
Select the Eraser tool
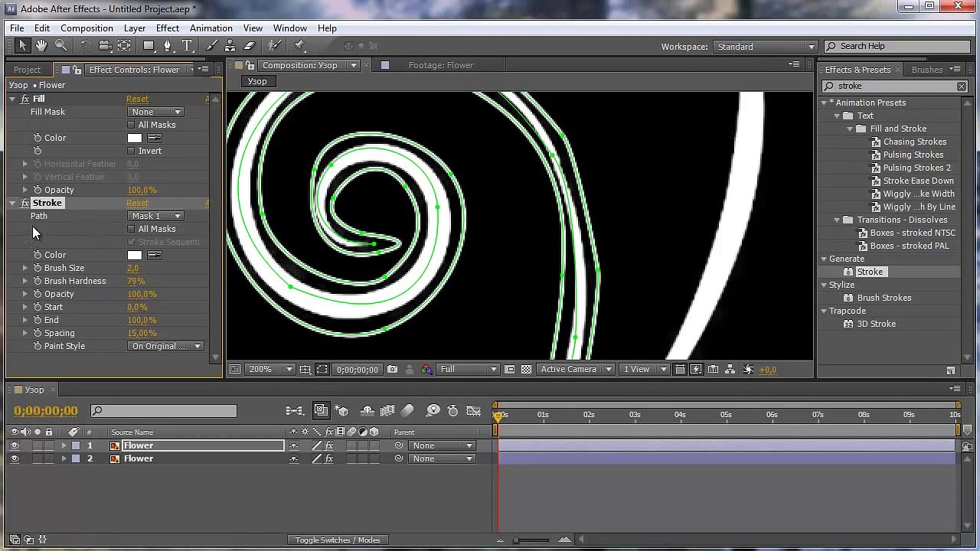click(250, 46)
